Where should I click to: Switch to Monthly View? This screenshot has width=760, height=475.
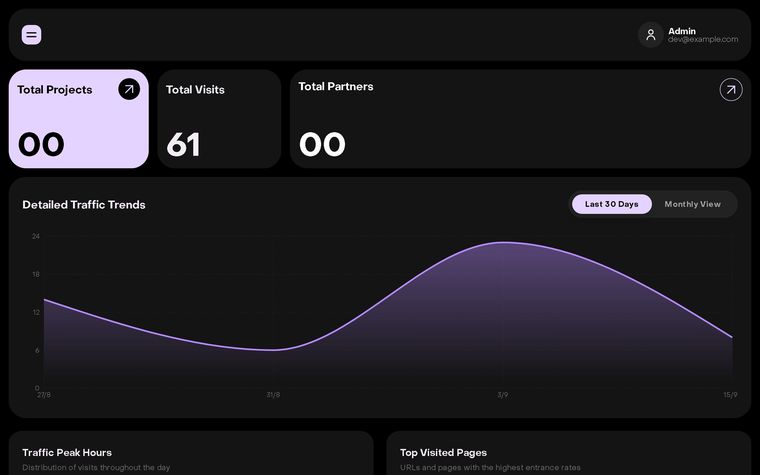692,204
